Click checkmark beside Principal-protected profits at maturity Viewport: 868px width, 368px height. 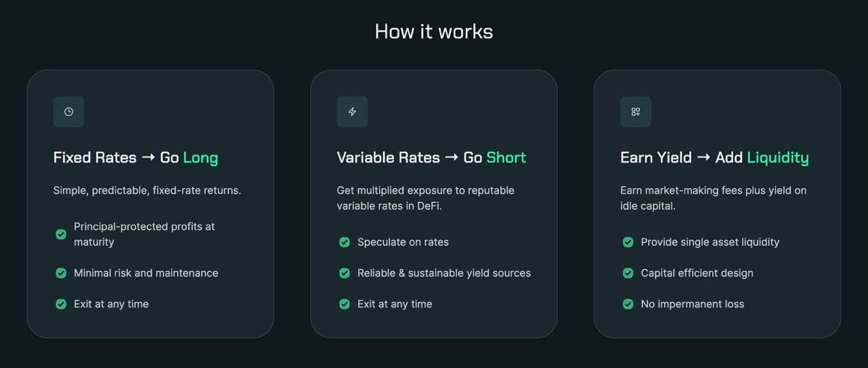61,234
